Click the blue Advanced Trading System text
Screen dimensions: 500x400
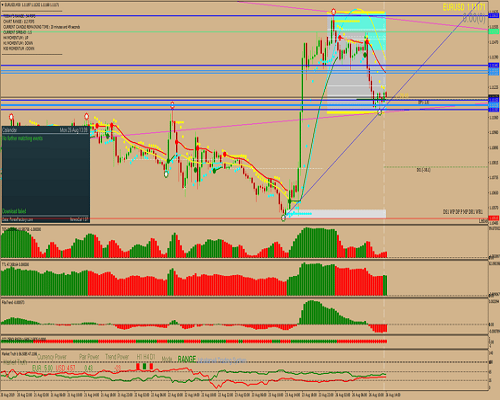click(x=222, y=360)
